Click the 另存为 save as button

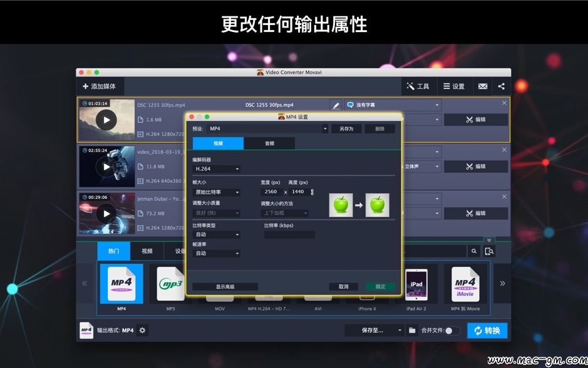coord(346,129)
